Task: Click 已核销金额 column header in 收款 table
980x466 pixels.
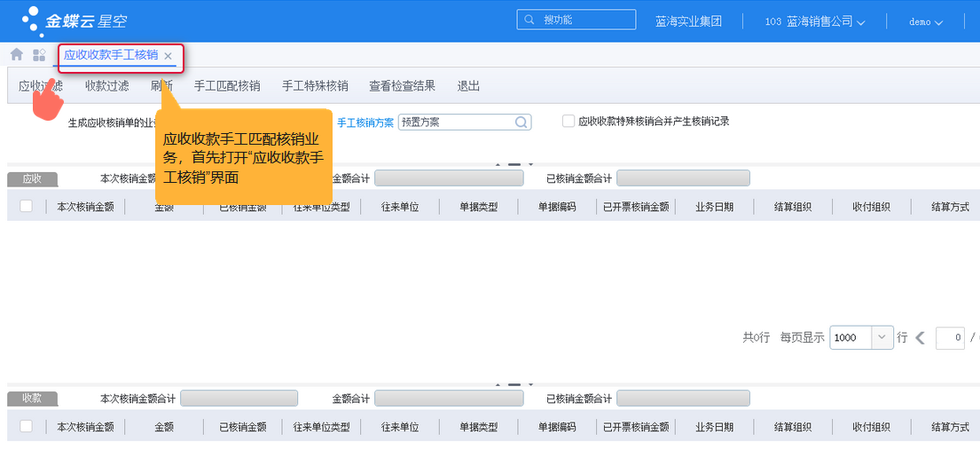Action: pos(242,427)
